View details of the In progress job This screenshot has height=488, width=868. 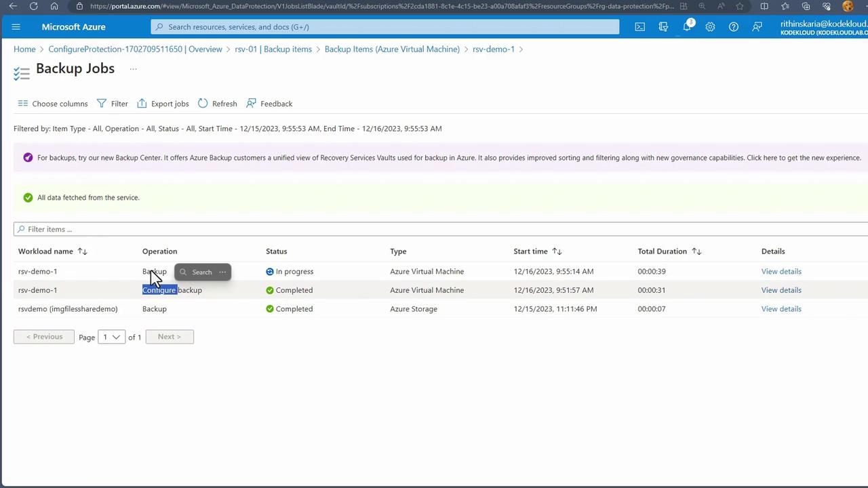point(781,272)
